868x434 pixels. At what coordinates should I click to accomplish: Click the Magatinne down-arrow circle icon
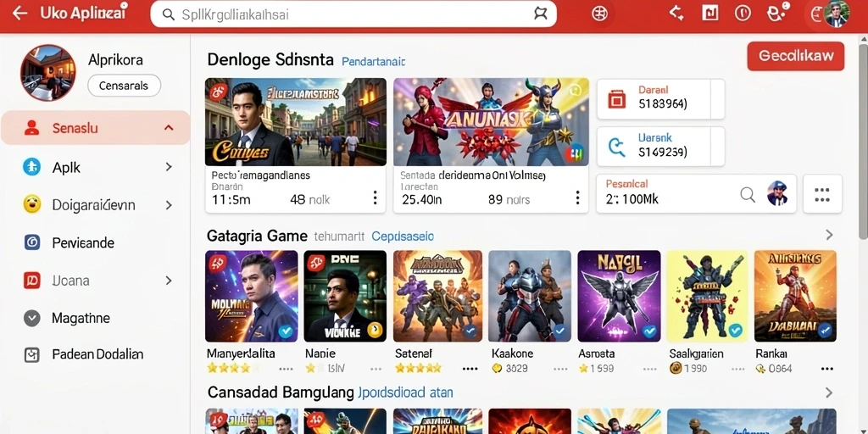(x=31, y=319)
